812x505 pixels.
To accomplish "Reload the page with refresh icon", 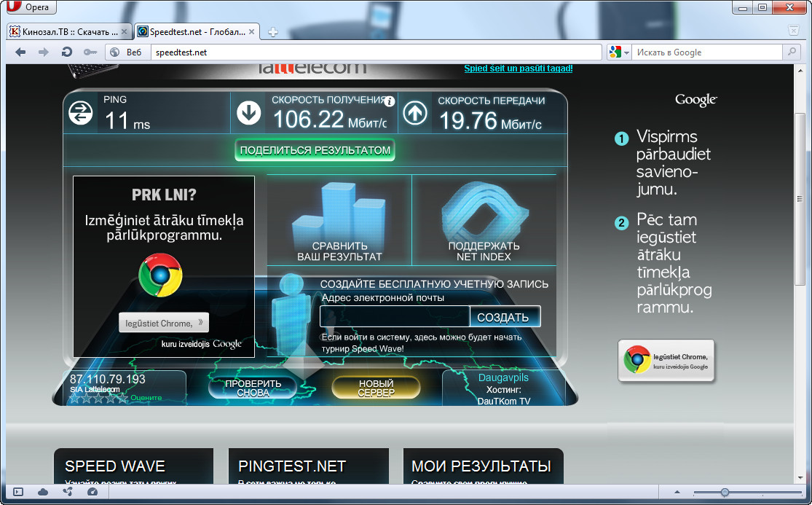I will [x=67, y=52].
